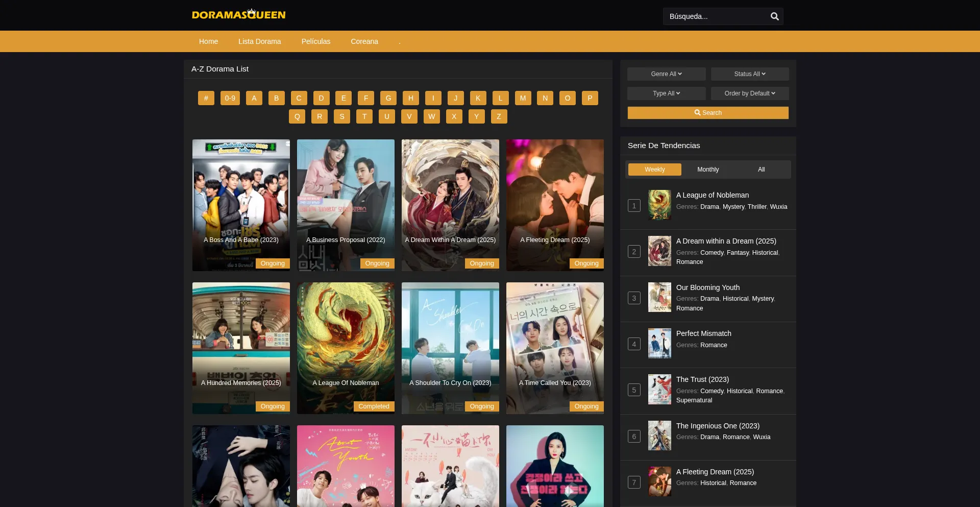
Task: Select Supernatural genre under The Trust
Action: [694, 400]
